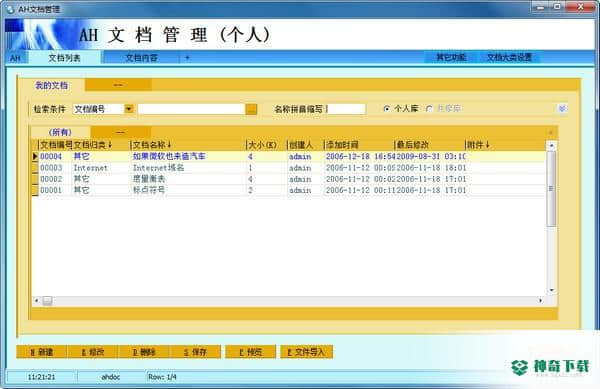Select the dashed tab beside 我的文档

[118, 85]
